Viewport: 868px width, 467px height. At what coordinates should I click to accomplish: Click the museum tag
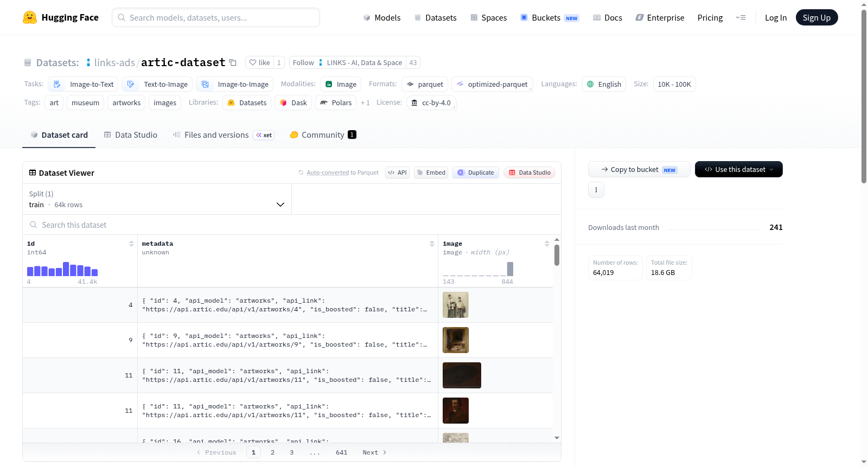tap(86, 103)
